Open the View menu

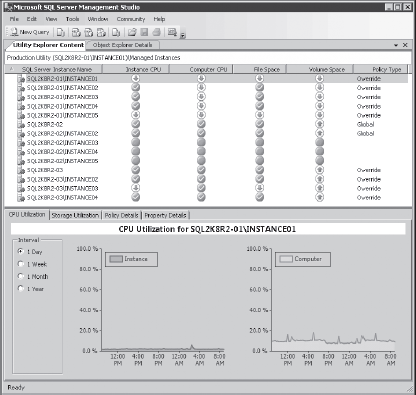[x=51, y=19]
